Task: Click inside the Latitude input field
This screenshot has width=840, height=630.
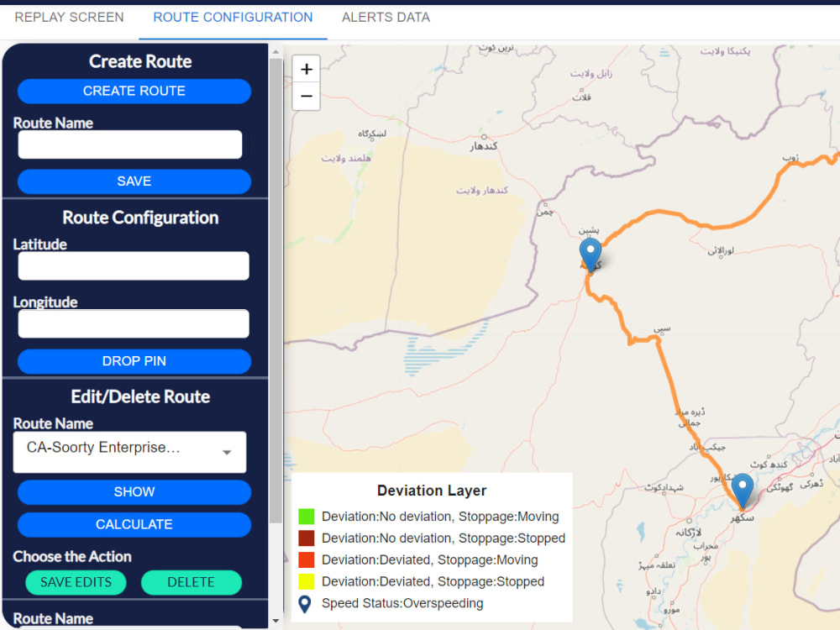Action: 133,266
